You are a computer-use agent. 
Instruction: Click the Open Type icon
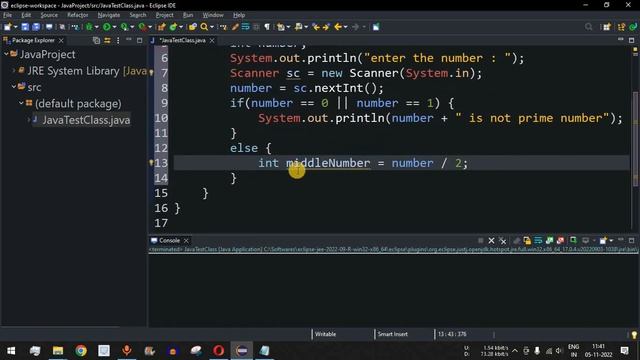193,27
